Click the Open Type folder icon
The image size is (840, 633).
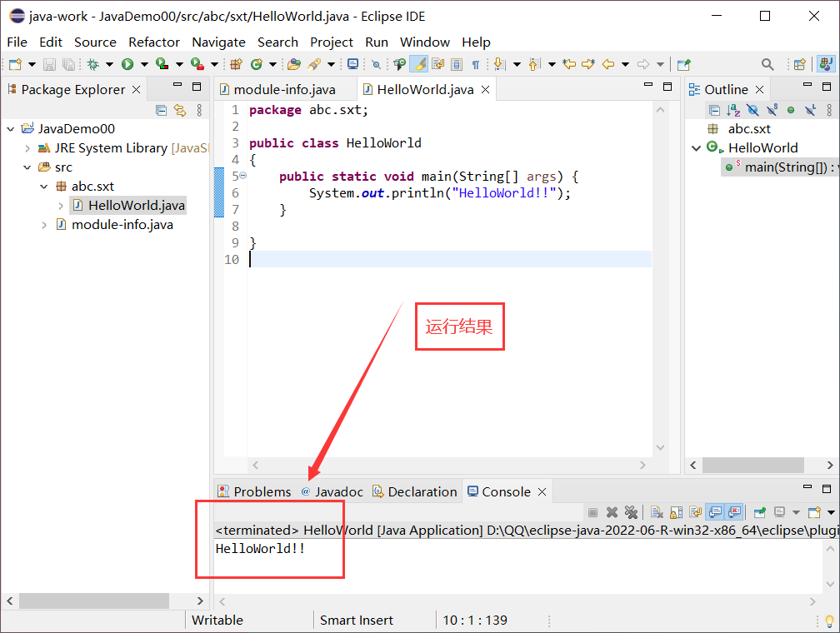click(x=293, y=65)
